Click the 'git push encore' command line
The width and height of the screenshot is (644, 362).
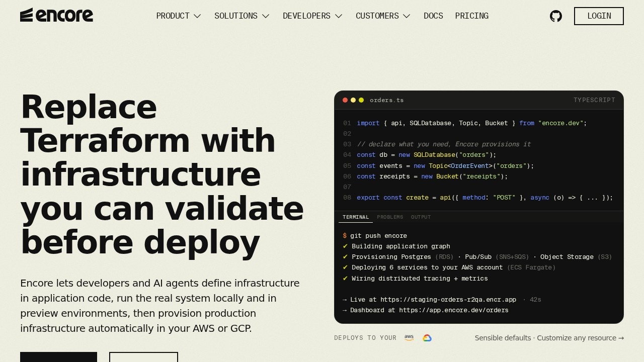[x=375, y=236]
